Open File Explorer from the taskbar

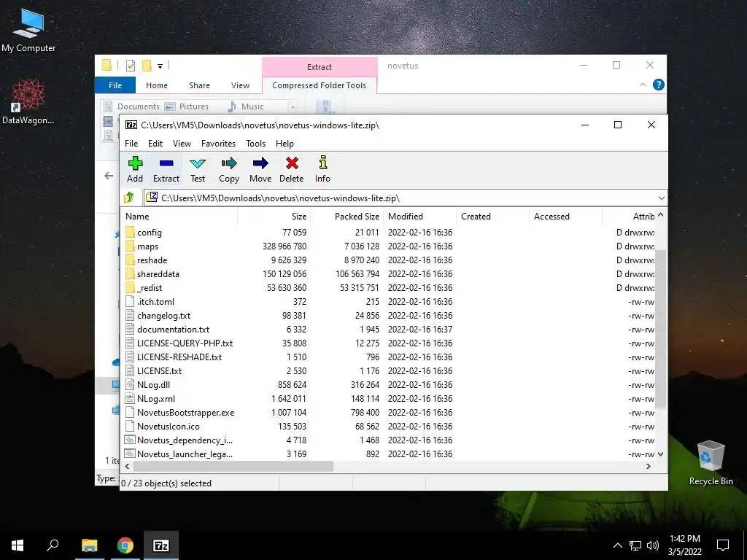pyautogui.click(x=90, y=545)
